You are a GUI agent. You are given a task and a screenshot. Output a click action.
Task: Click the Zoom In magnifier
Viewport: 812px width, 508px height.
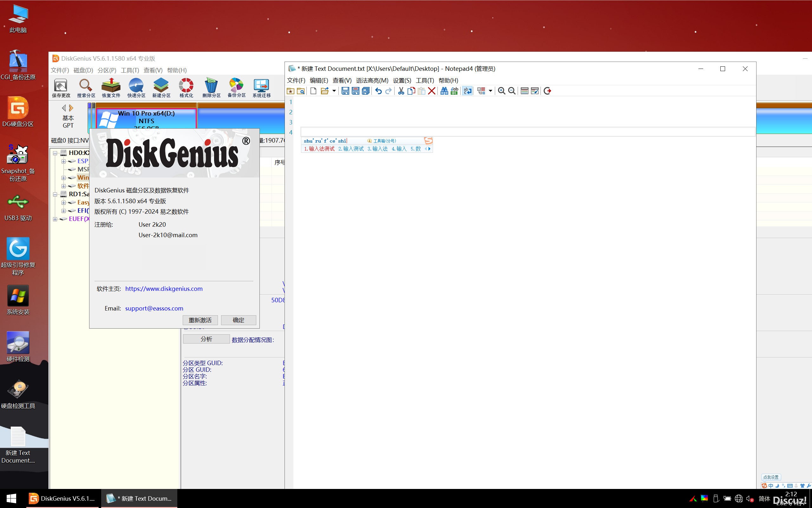501,91
